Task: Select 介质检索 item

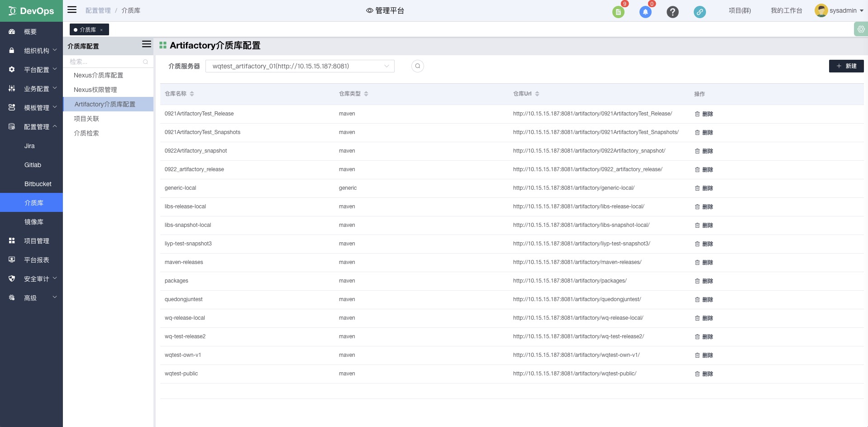Action: click(x=108, y=133)
